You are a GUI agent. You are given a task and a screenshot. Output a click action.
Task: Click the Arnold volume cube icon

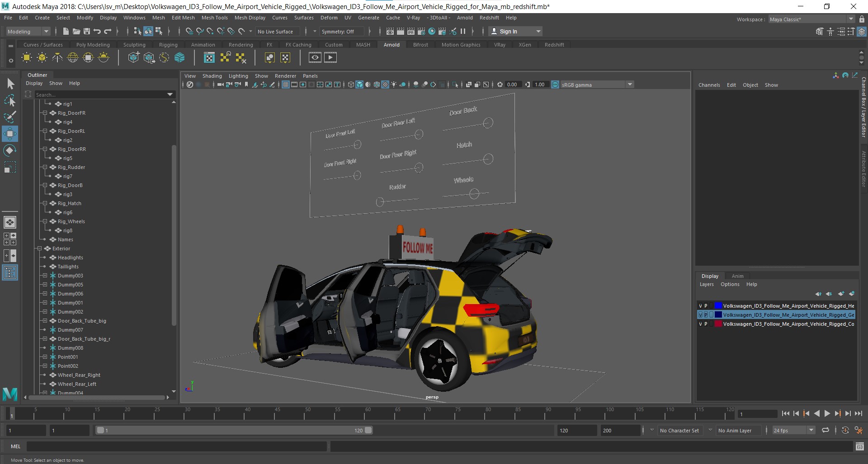click(x=179, y=57)
